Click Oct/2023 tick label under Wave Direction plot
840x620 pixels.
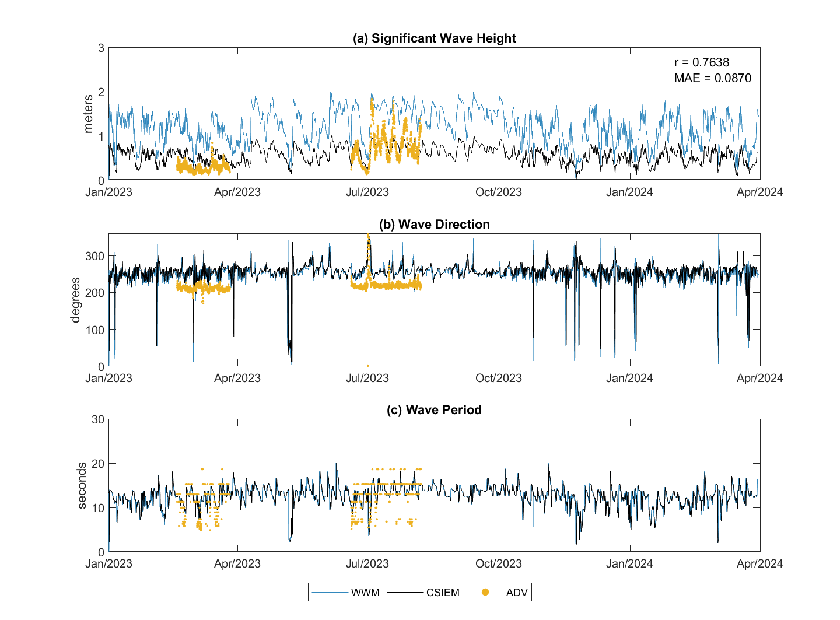click(499, 378)
